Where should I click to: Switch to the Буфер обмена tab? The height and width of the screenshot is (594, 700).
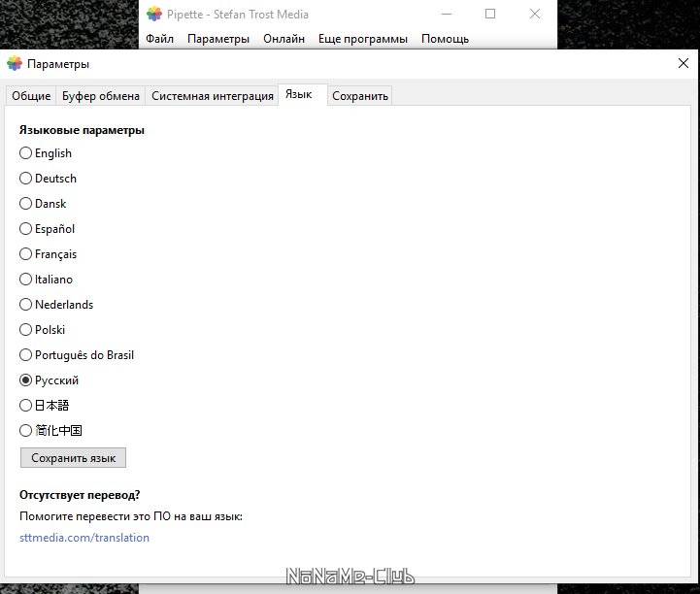click(x=101, y=96)
